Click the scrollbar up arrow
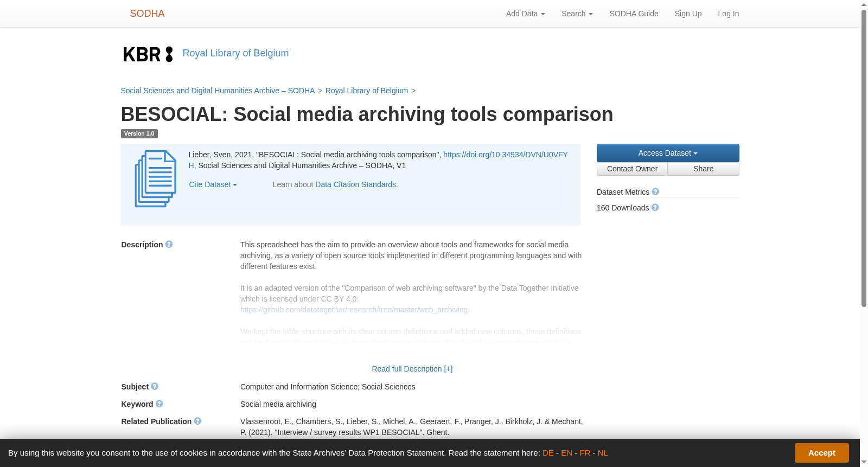This screenshot has height=467, width=868. [864, 4]
